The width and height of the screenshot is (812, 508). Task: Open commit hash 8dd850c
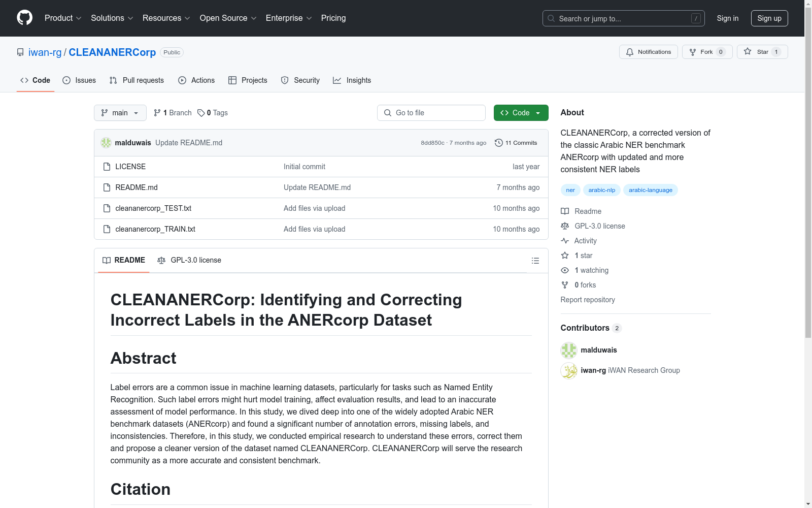point(432,143)
